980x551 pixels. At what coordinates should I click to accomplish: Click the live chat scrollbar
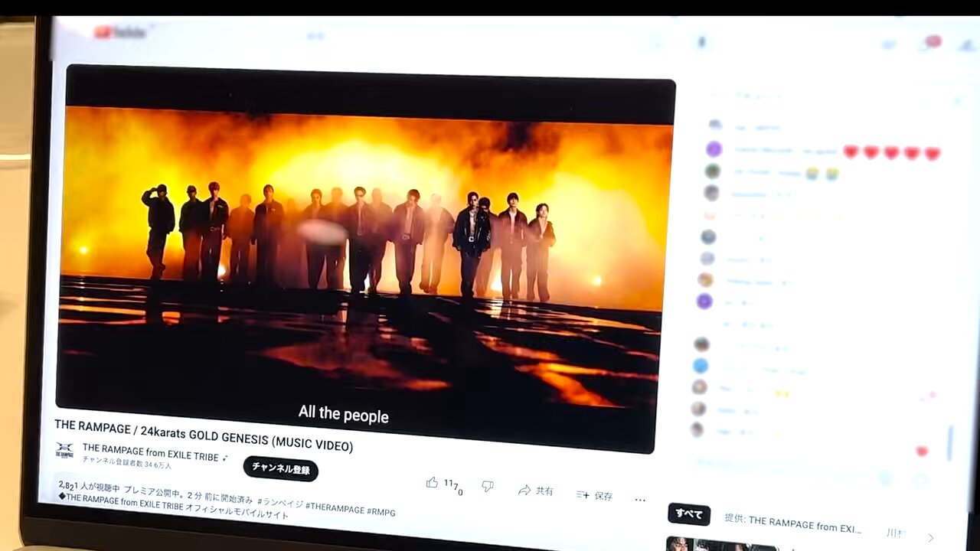point(951,444)
